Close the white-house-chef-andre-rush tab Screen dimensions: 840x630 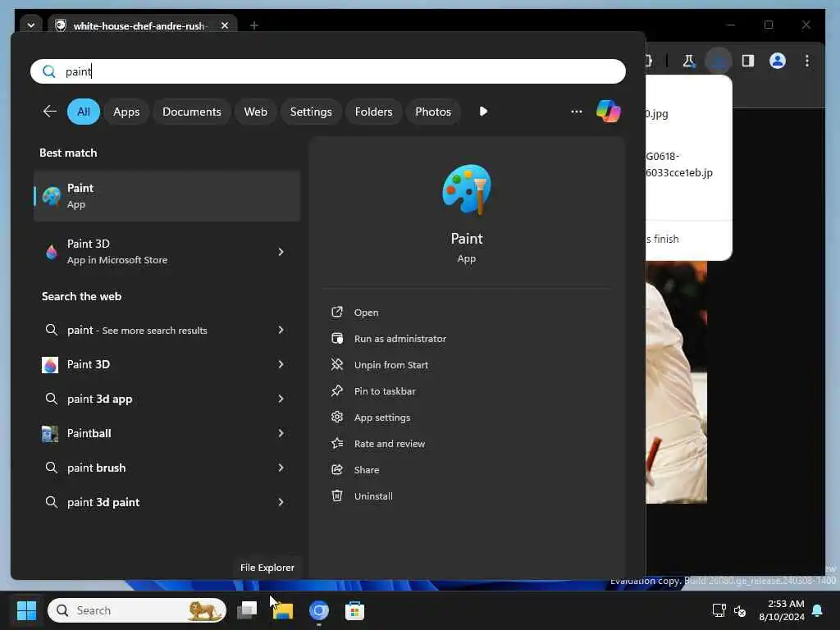pos(225,25)
